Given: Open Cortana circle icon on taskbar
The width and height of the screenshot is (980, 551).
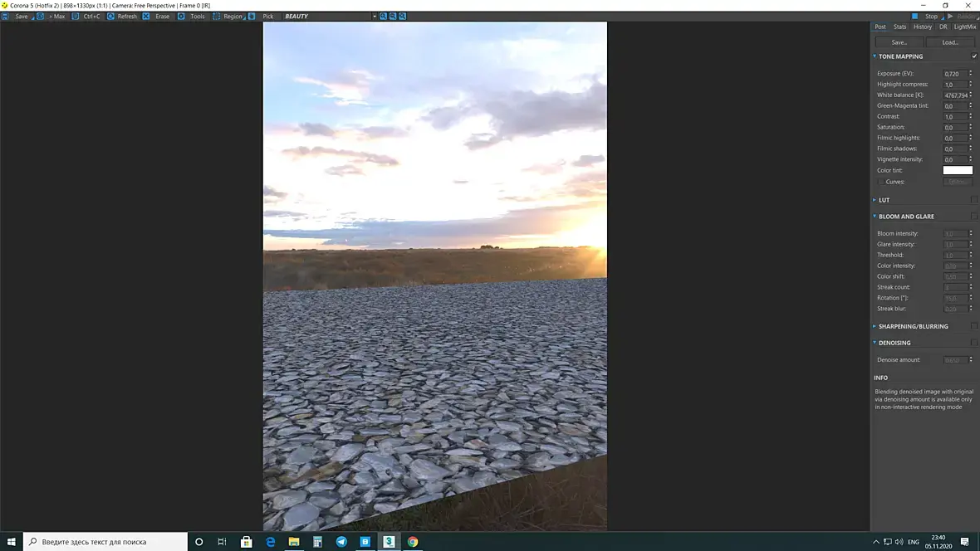Looking at the screenshot, I should click(198, 542).
